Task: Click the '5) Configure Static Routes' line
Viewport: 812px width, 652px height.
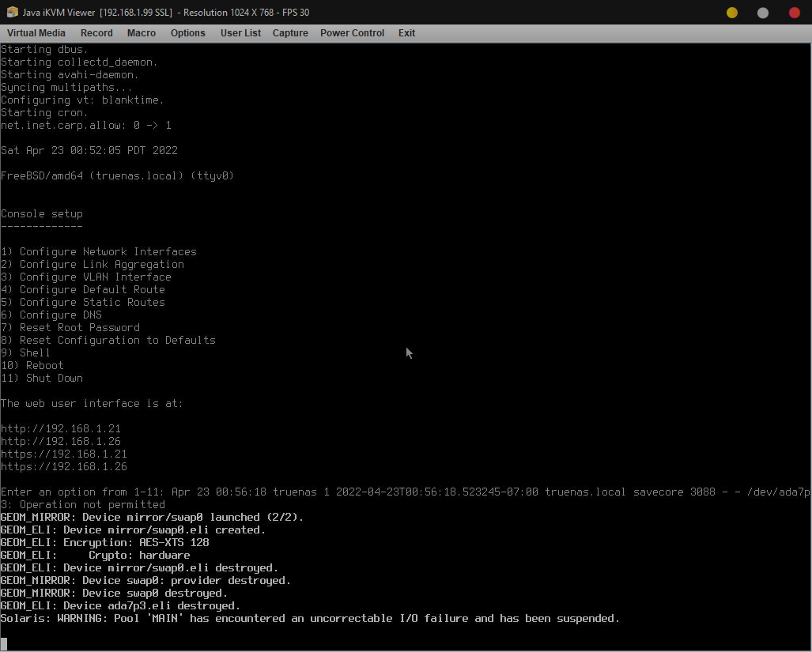Action: [x=83, y=302]
